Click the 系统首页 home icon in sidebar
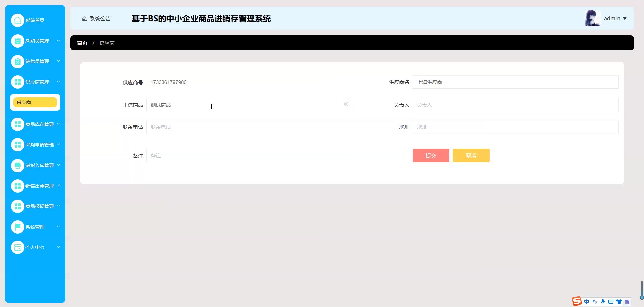644x307 pixels. pyautogui.click(x=18, y=20)
